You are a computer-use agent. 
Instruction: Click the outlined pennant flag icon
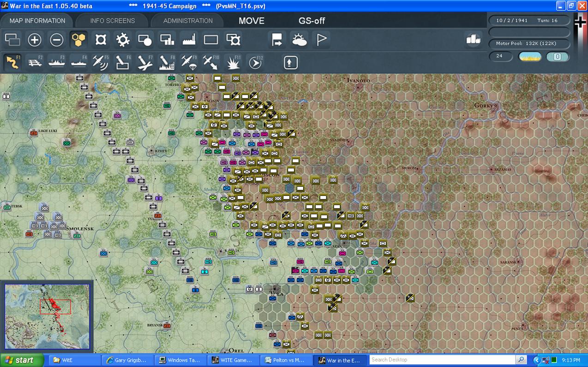(x=321, y=40)
